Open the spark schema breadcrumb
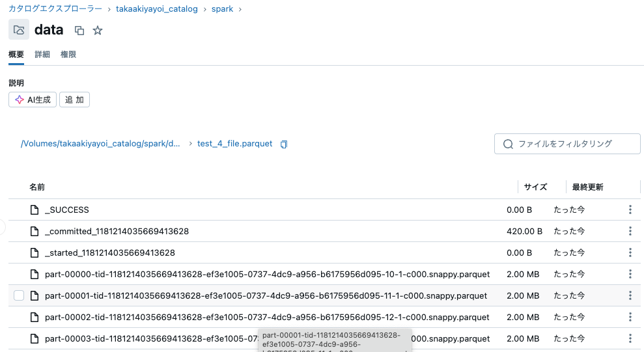 (222, 8)
